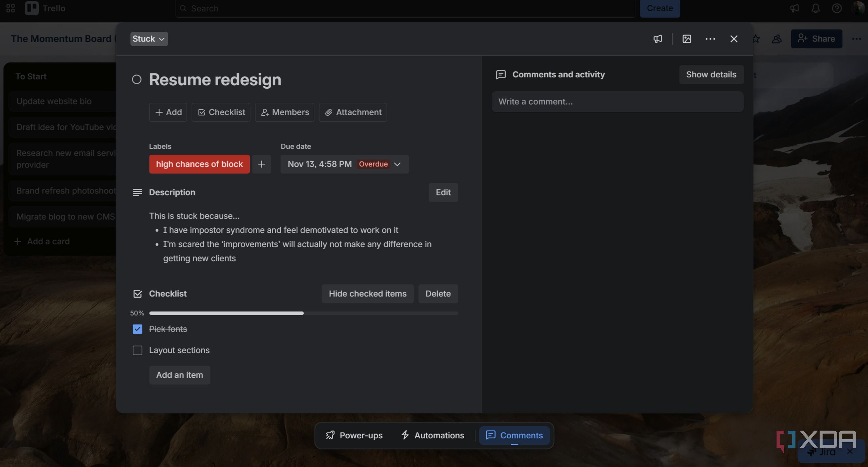Open the Automations tab
Viewport: 868px width, 467px height.
432,435
